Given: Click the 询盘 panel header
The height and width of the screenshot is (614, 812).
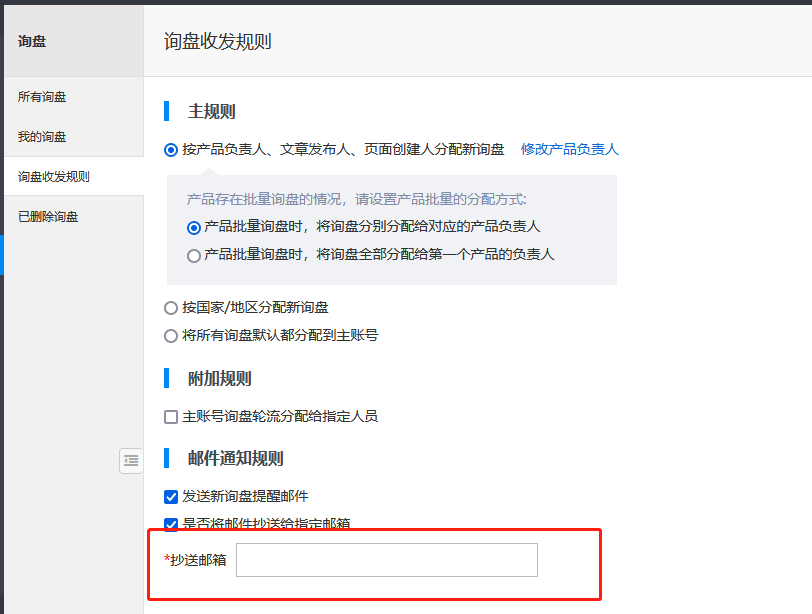Looking at the screenshot, I should 30,41.
